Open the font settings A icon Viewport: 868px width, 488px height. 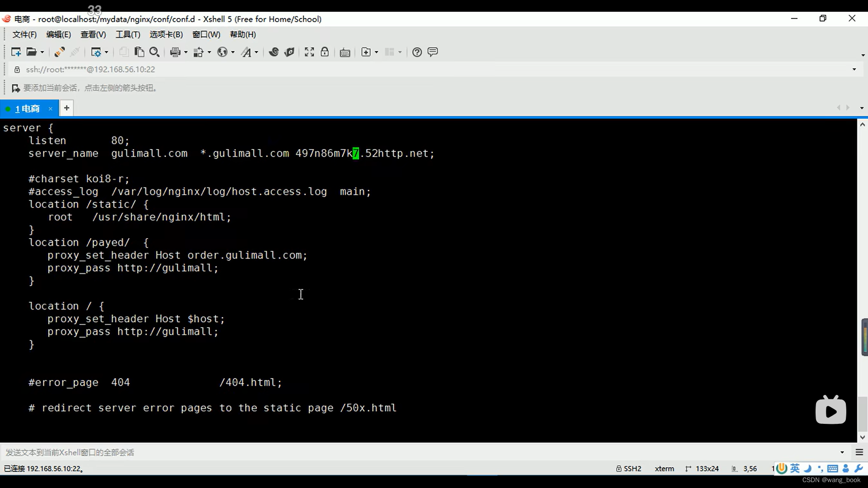tap(246, 52)
